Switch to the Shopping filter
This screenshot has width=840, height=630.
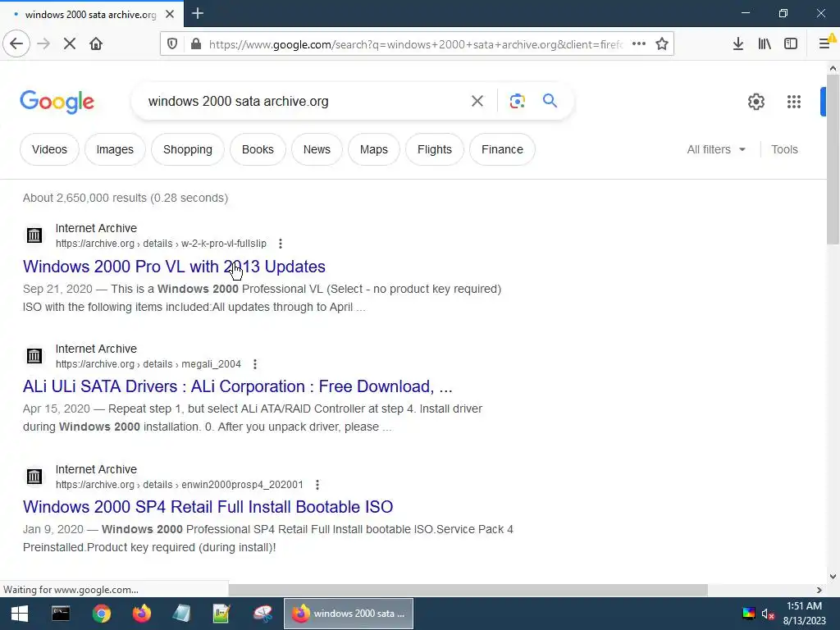[188, 149]
